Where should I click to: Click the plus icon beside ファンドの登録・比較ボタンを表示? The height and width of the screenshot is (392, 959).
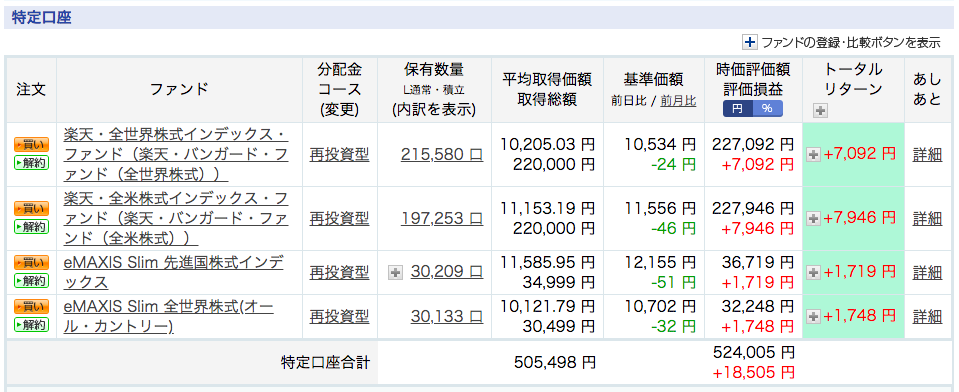(750, 42)
